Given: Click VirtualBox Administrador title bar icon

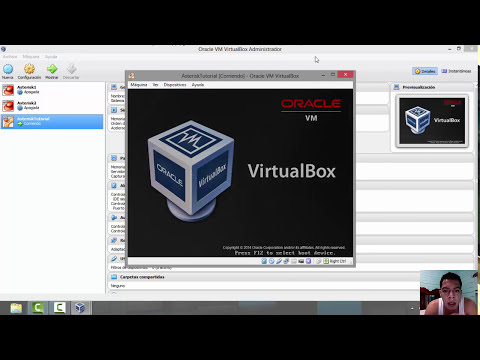Looking at the screenshot, I should pos(3,49).
